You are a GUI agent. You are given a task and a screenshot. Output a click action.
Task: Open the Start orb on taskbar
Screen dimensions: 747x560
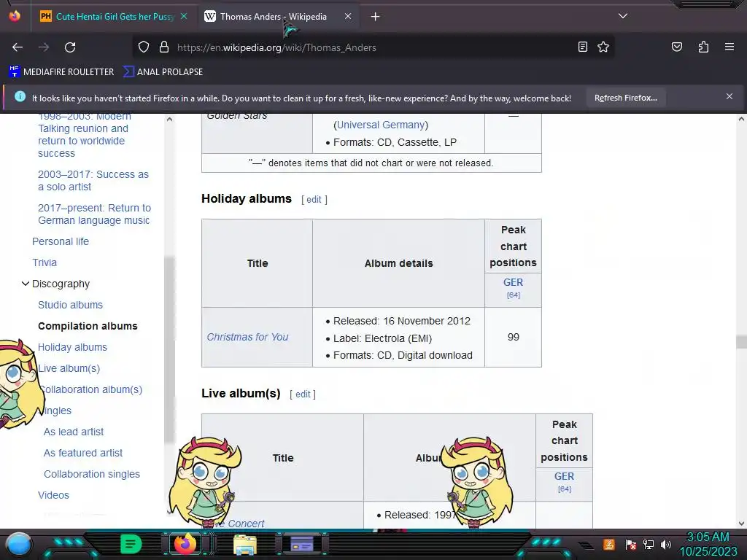18,544
